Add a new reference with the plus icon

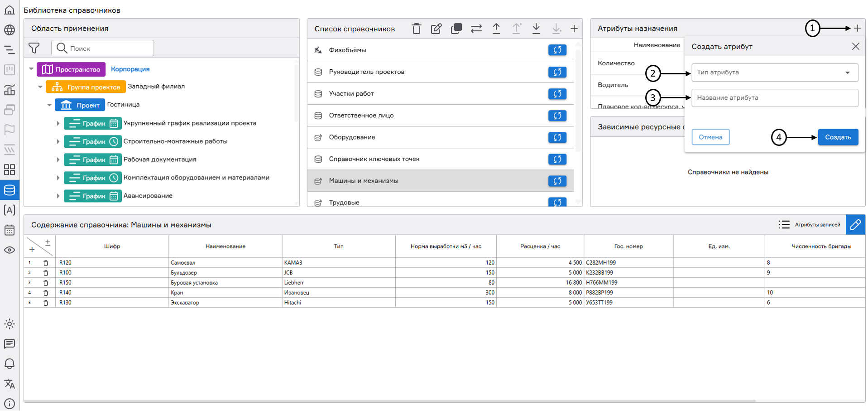(x=574, y=29)
